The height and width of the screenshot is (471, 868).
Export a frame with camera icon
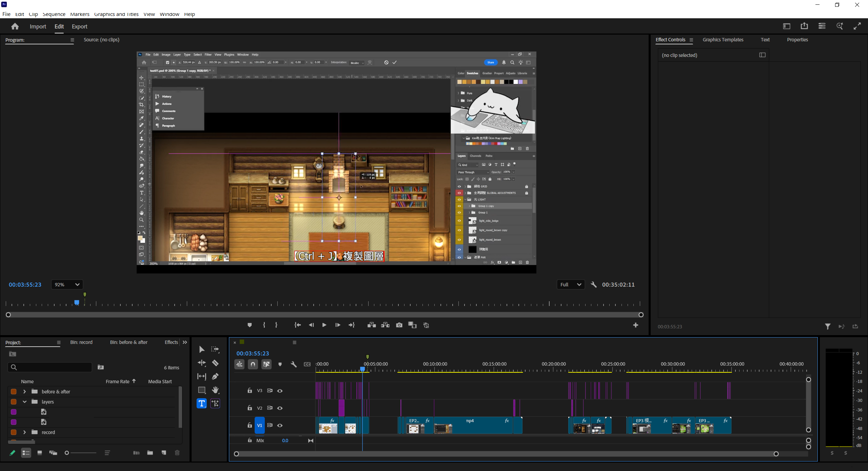(399, 325)
